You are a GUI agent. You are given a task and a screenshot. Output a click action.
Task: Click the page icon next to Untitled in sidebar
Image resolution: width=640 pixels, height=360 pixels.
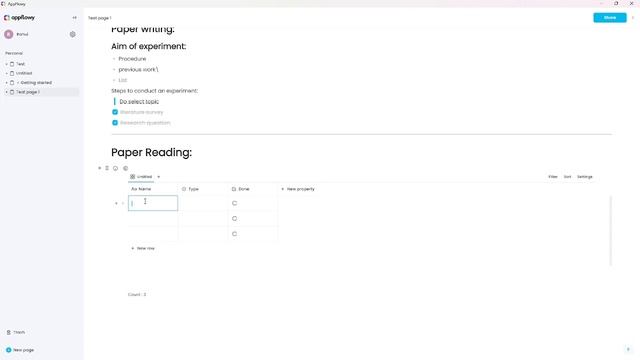point(12,73)
